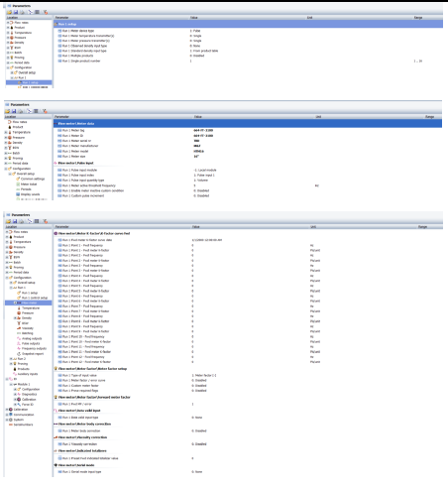The height and width of the screenshot is (489, 448).
Task: Collapse Configuration node in bottom tree
Action: point(7,278)
